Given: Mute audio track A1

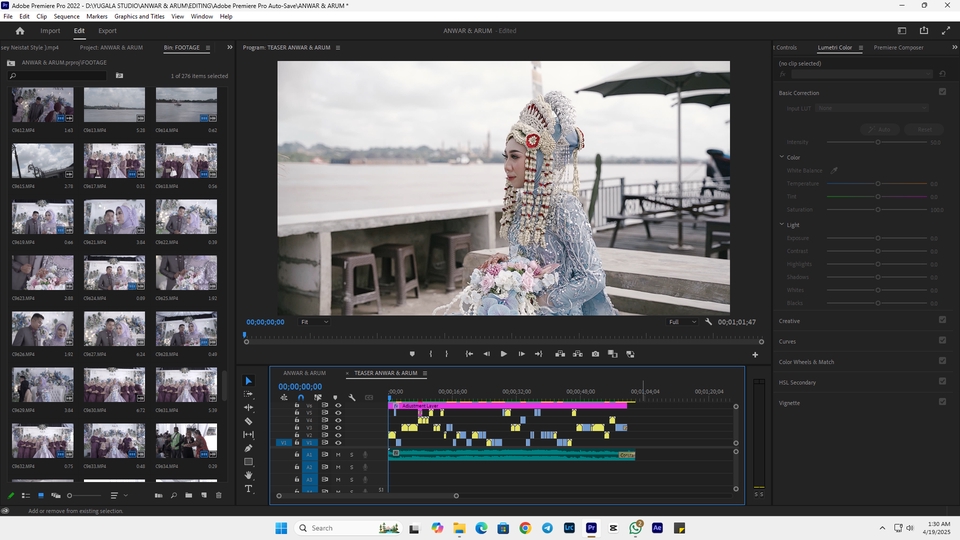Looking at the screenshot, I should click(x=338, y=454).
